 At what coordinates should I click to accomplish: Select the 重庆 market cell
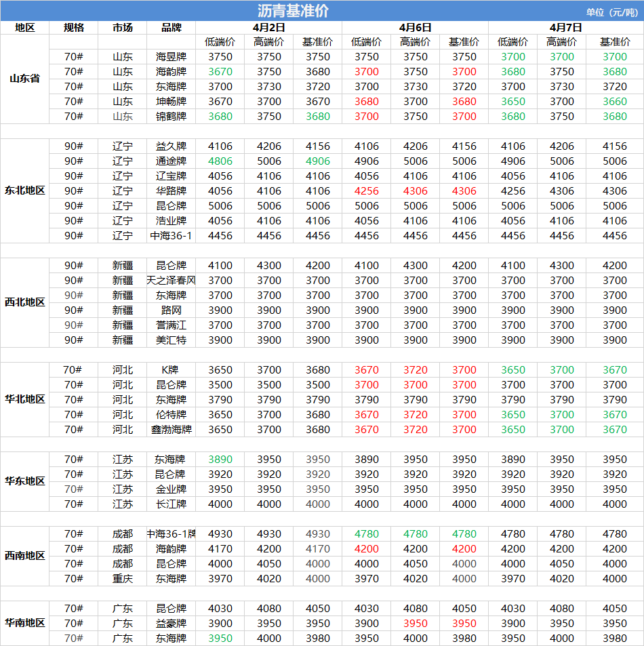click(123, 578)
